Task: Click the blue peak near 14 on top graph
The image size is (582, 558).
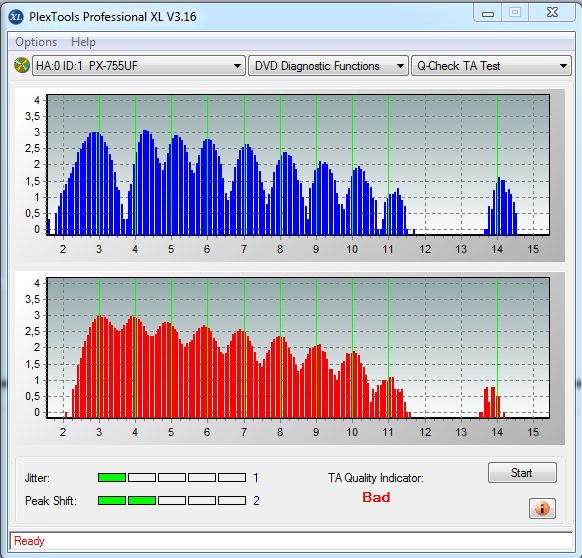Action: click(500, 206)
